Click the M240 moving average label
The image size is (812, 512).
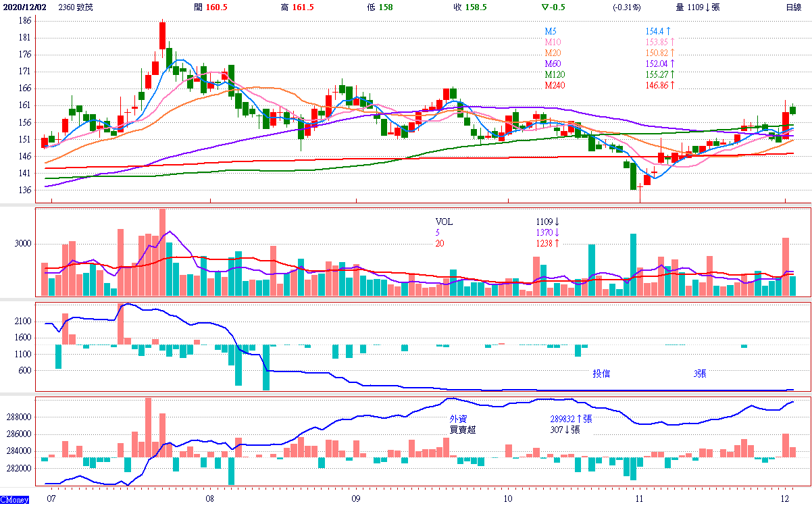coord(555,86)
